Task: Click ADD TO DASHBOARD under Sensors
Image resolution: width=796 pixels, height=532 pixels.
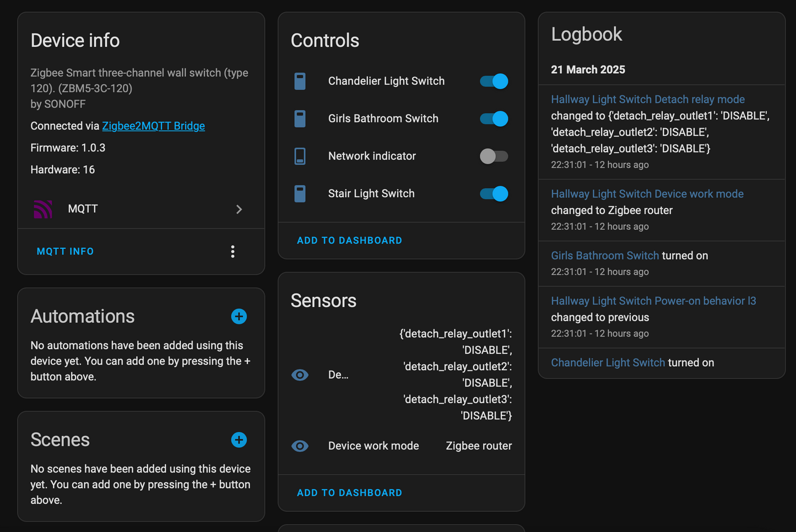Action: (349, 493)
